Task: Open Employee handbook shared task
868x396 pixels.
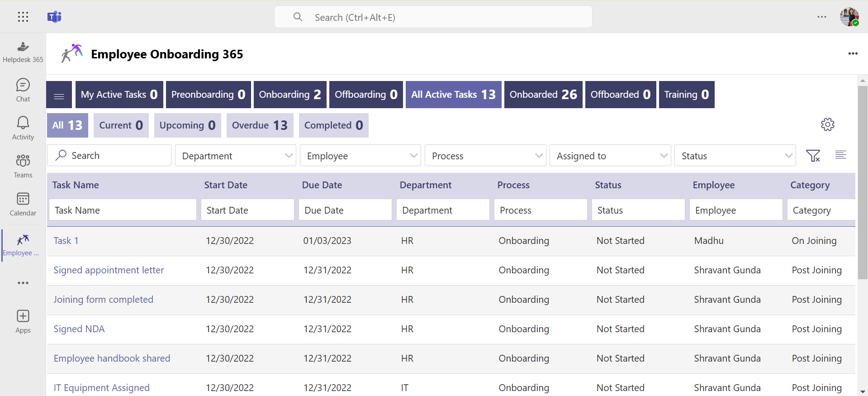Action: click(x=112, y=358)
